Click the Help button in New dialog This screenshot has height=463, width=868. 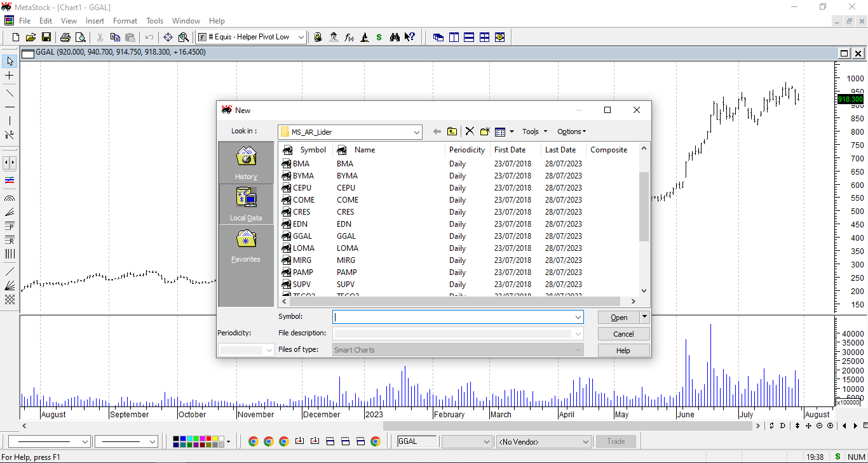623,351
